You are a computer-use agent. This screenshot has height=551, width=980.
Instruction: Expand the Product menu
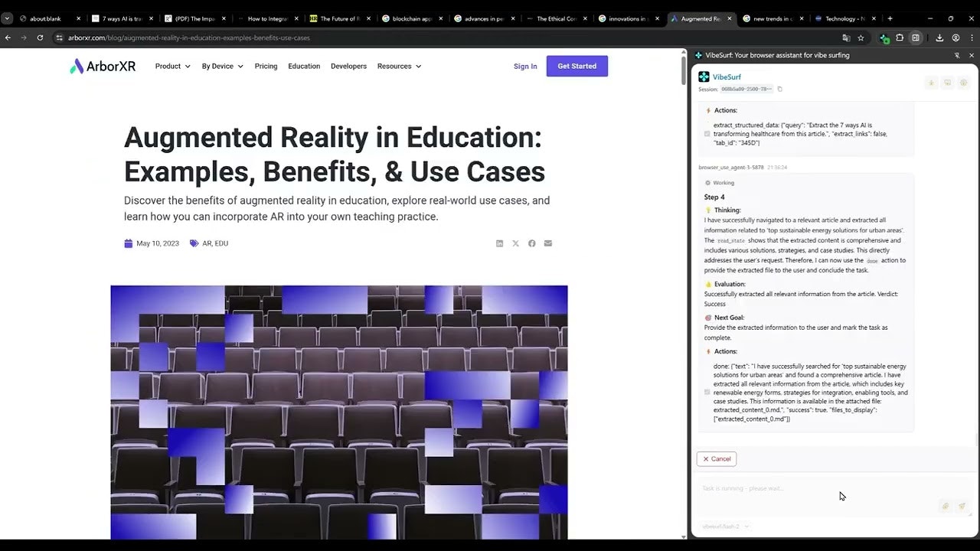[172, 67]
